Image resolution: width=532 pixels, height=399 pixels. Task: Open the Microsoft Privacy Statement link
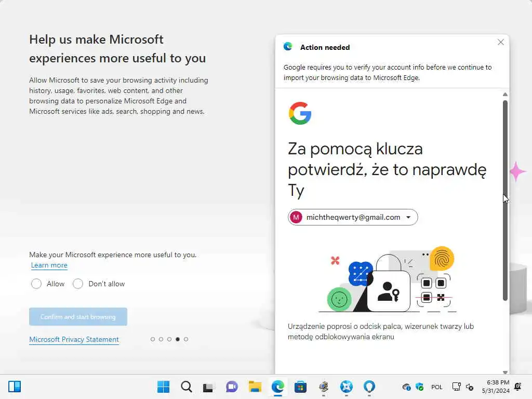click(74, 339)
